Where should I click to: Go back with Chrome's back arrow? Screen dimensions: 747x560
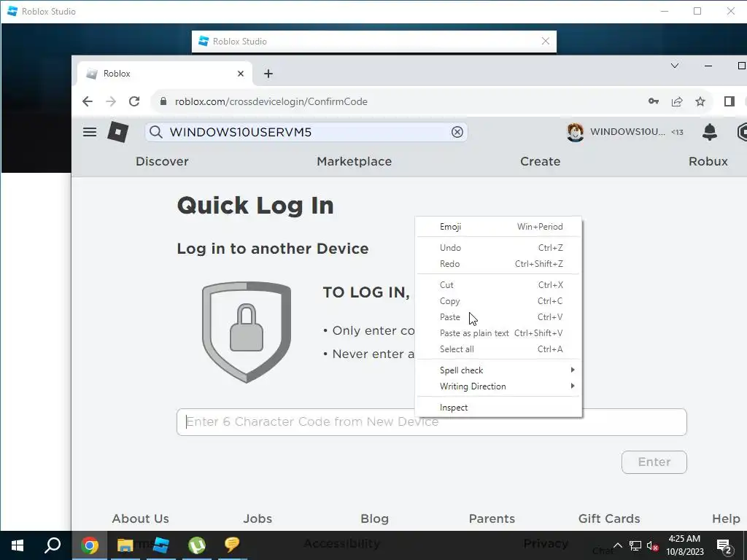click(x=88, y=101)
